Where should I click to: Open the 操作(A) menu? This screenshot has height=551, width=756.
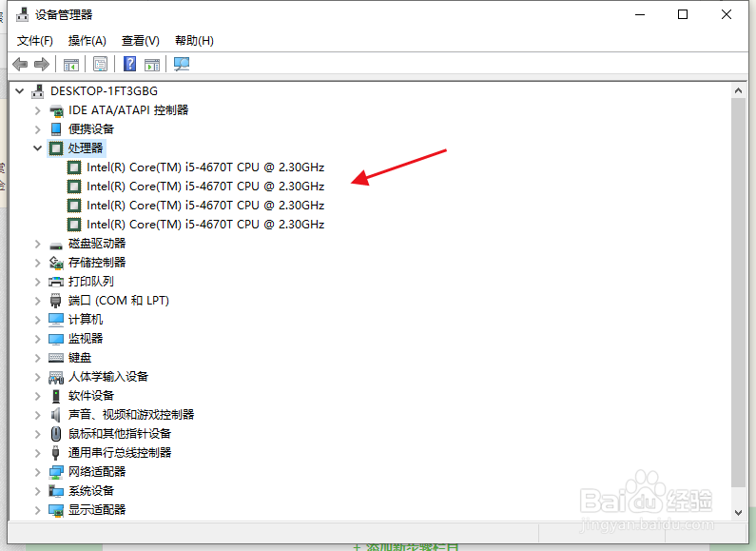click(87, 41)
